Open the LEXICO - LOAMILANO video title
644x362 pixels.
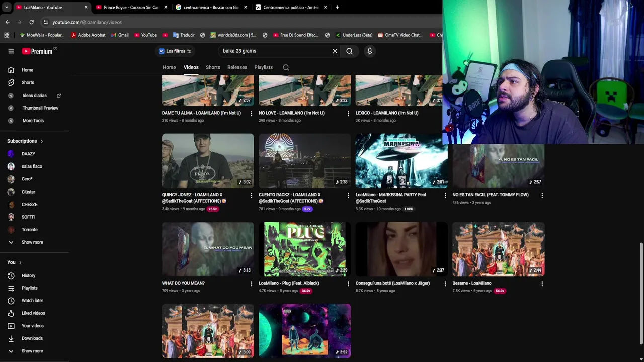tap(387, 113)
